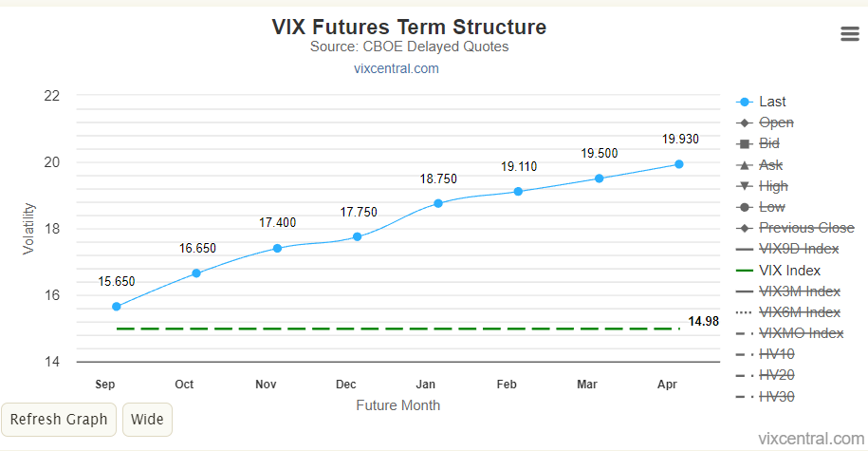Screen dimensions: 868x451
Task: Enable Previous Close legend entry
Action: 795,228
